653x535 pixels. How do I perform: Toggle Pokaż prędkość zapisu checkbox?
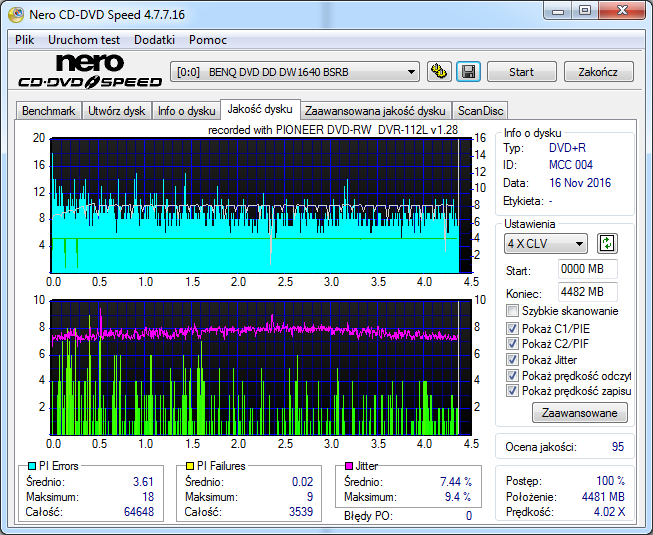[x=512, y=391]
